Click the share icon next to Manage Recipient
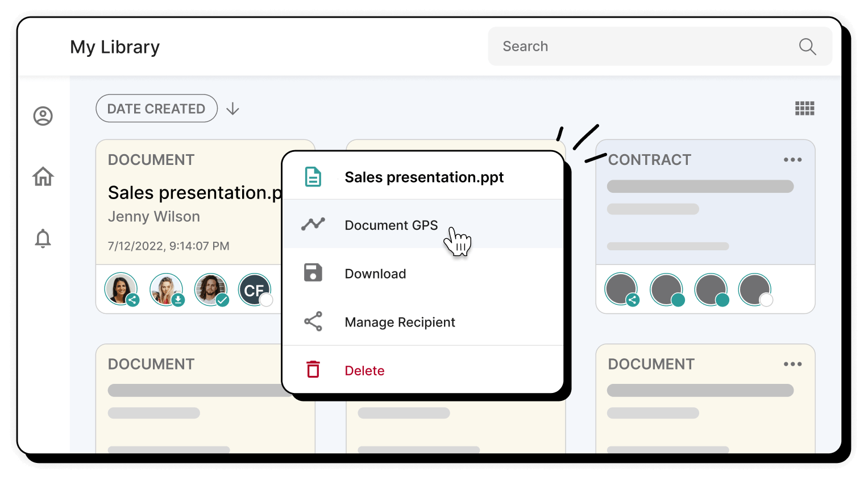This screenshot has height=480, width=868. pyautogui.click(x=313, y=321)
